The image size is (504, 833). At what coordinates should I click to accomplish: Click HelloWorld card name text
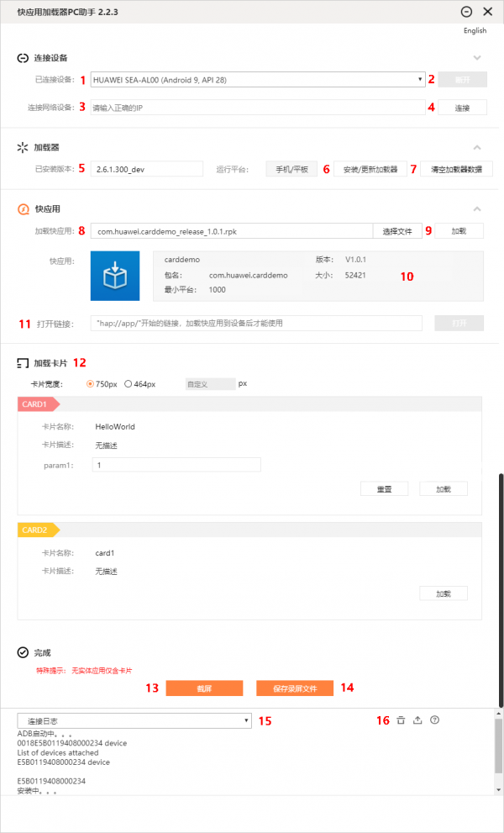click(x=115, y=427)
